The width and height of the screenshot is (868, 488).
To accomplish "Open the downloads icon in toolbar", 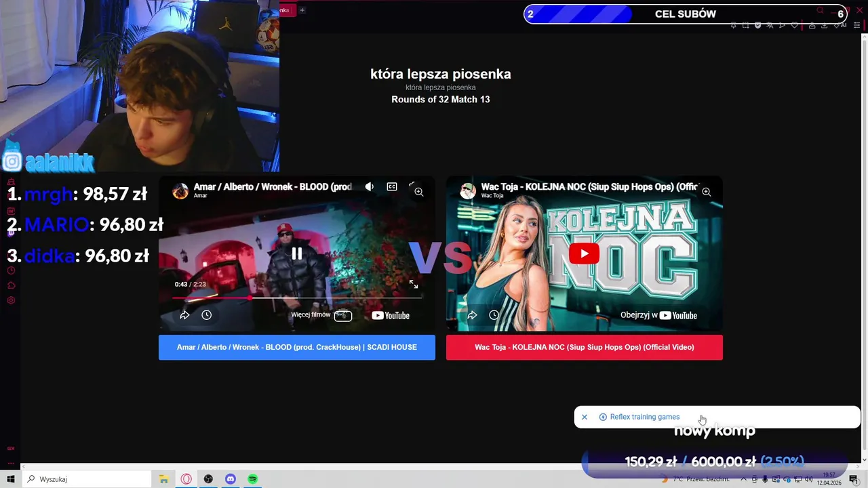I will (x=824, y=25).
